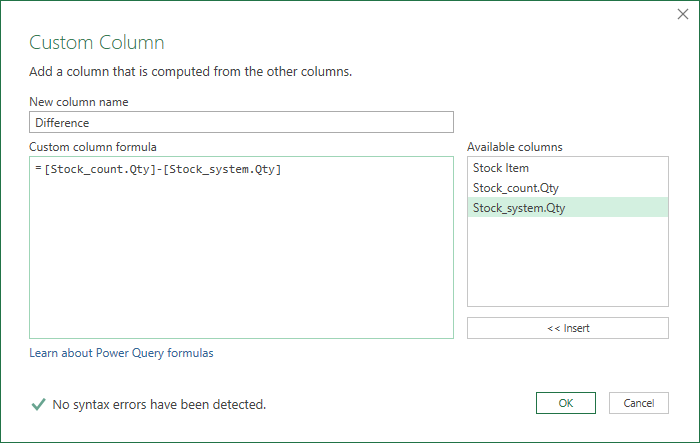This screenshot has width=700, height=443.
Task: Click the Custom column formula label
Action: point(93,147)
